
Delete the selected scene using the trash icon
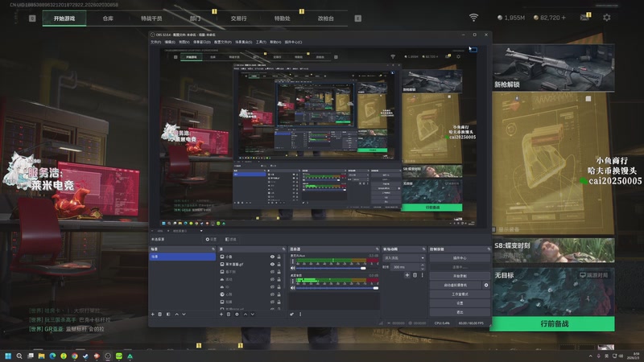pos(159,315)
